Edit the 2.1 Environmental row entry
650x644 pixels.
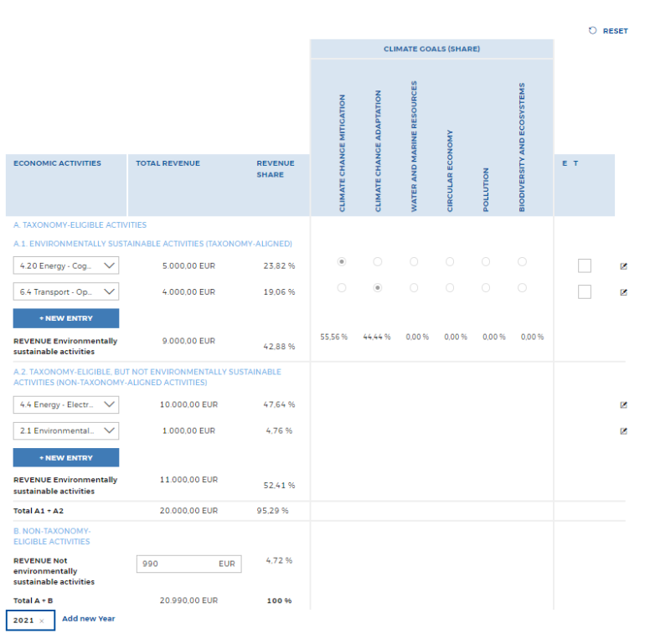coord(623,431)
